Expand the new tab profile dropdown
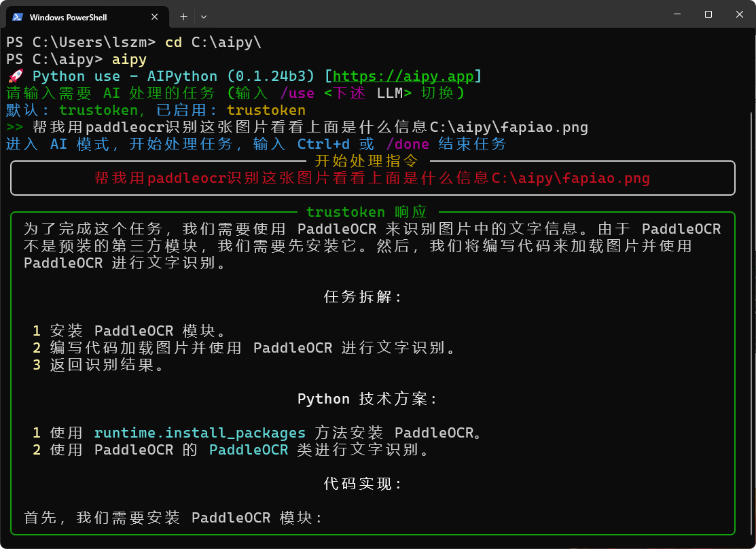Screen dimensions: 756x549 pos(204,17)
